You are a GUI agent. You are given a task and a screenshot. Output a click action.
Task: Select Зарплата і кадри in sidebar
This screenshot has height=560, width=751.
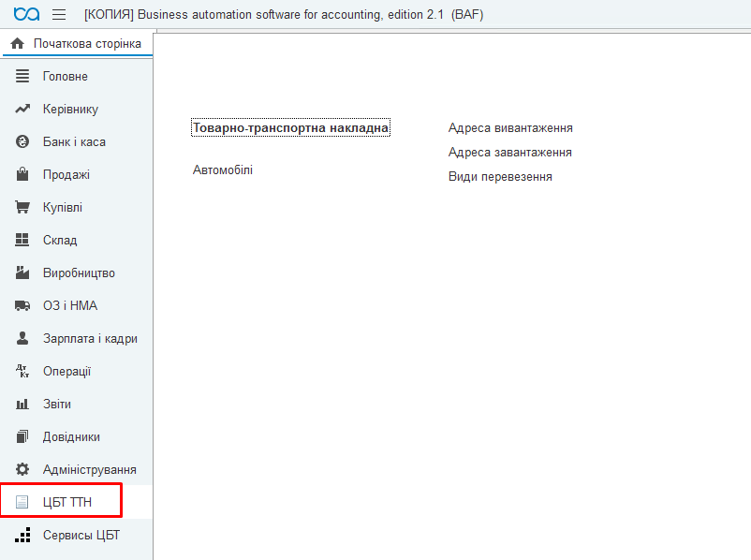click(90, 339)
